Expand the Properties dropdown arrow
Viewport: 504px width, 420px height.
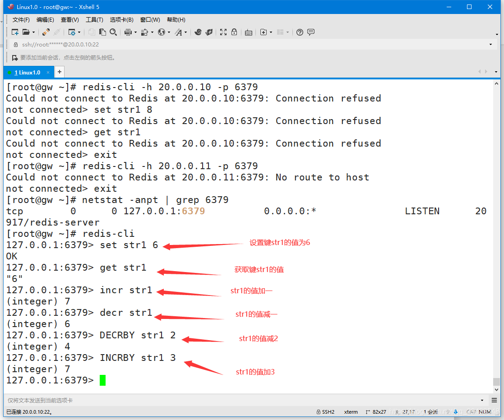click(x=79, y=32)
